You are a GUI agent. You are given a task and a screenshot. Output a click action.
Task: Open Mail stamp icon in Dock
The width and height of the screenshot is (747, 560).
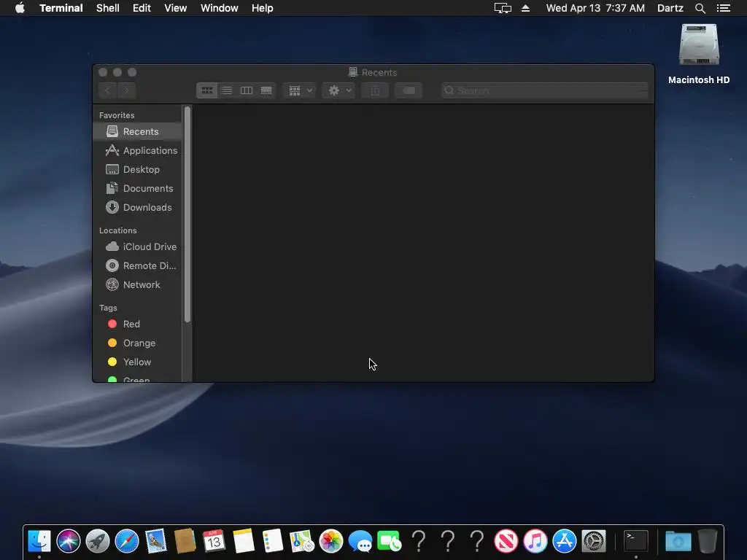point(156,541)
